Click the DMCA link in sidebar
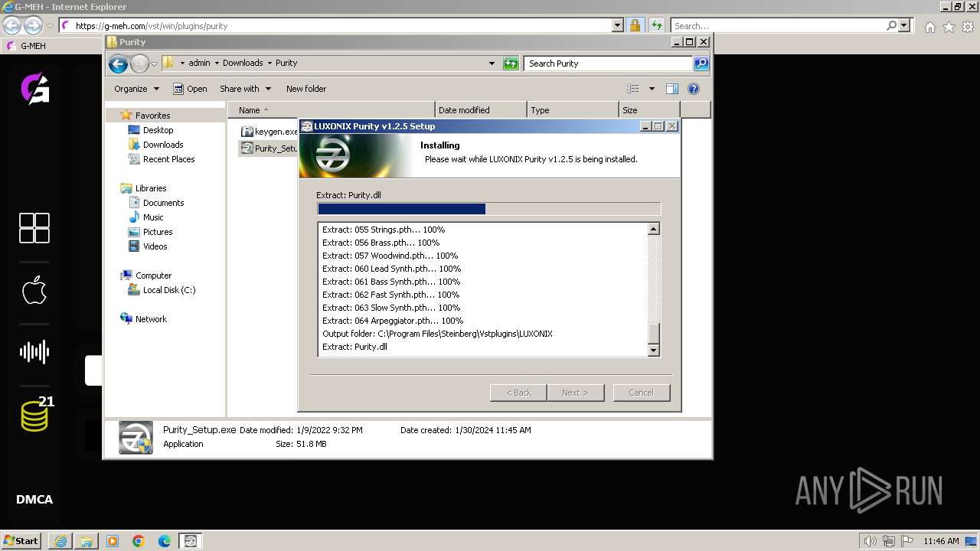Viewport: 980px width, 551px height. pyautogui.click(x=34, y=499)
